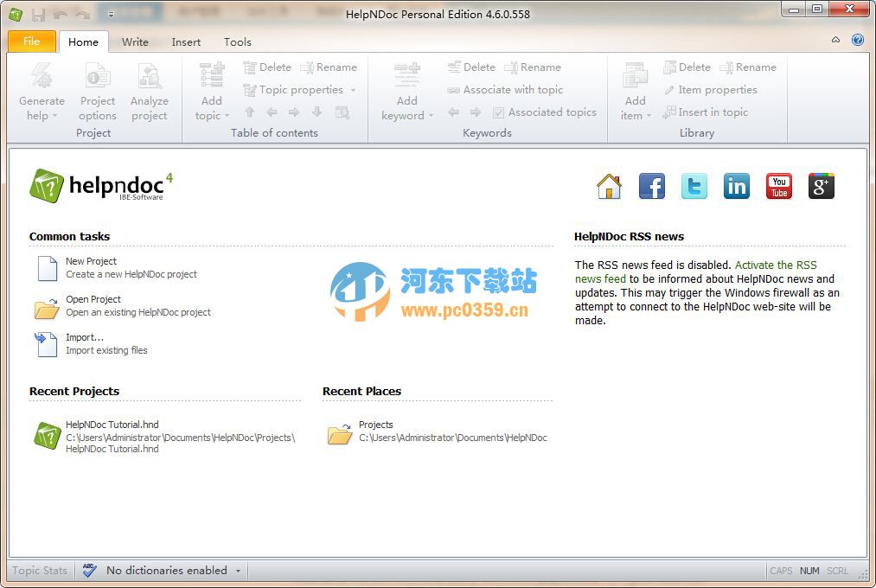Open HelpNDoc's YouTube channel
Image resolution: width=876 pixels, height=588 pixels.
point(778,185)
